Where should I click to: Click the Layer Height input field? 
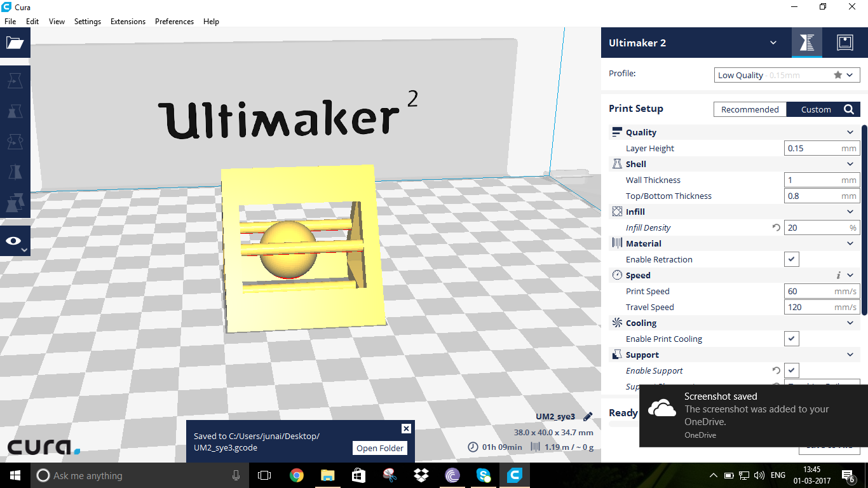pos(813,148)
